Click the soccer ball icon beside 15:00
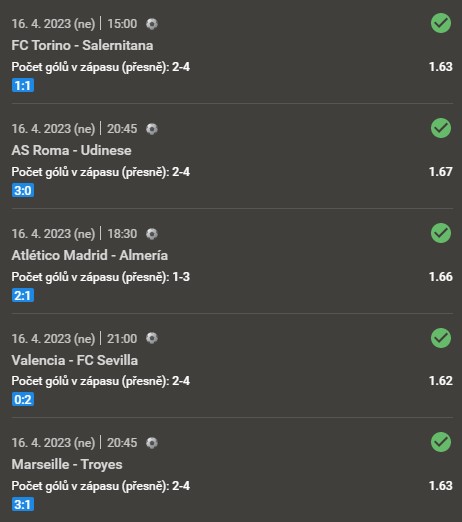 pyautogui.click(x=152, y=24)
